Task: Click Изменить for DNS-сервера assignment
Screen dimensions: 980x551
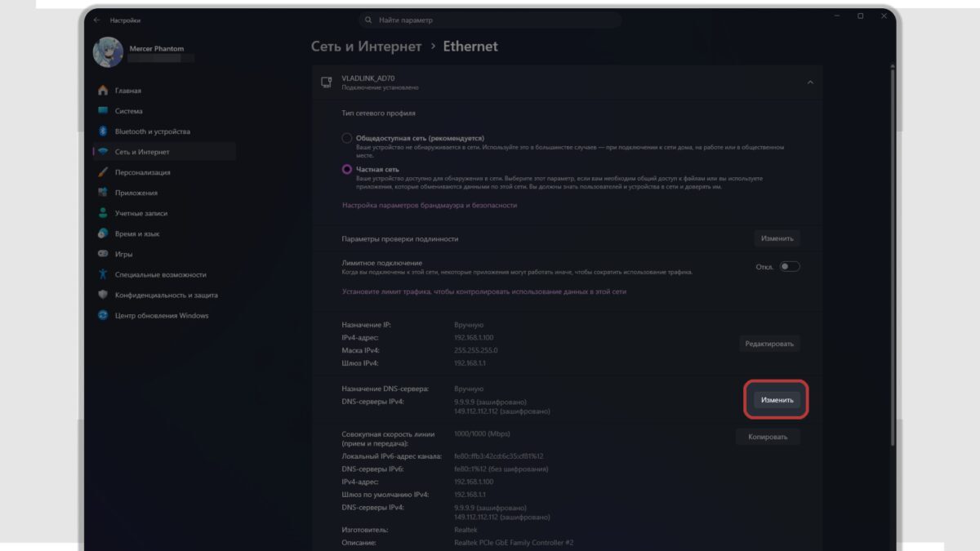Action: click(x=777, y=400)
